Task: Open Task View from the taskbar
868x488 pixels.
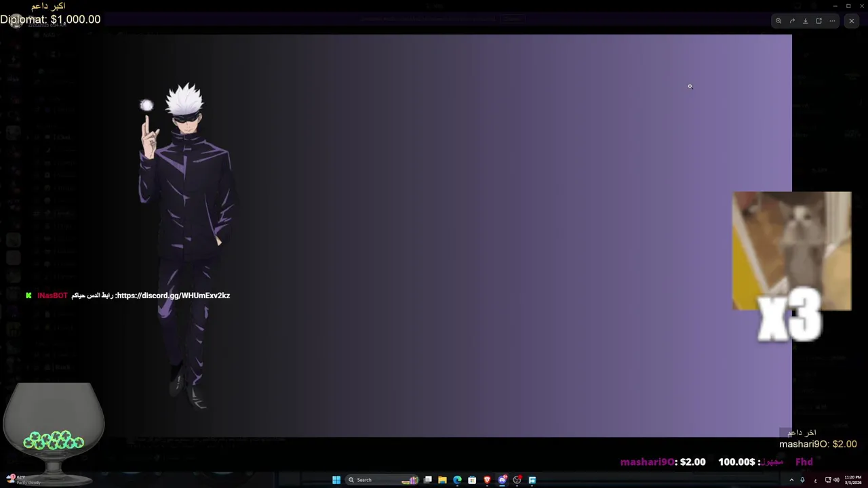Action: pos(428,480)
